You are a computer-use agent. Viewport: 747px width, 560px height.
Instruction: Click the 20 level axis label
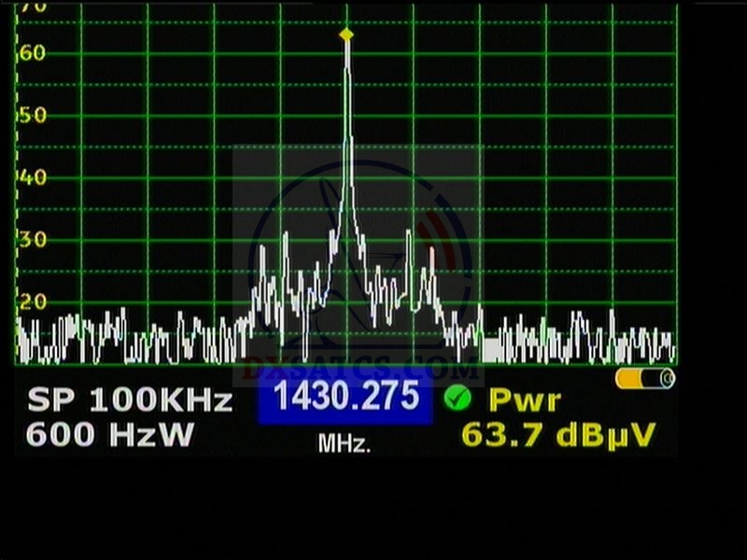click(32, 301)
